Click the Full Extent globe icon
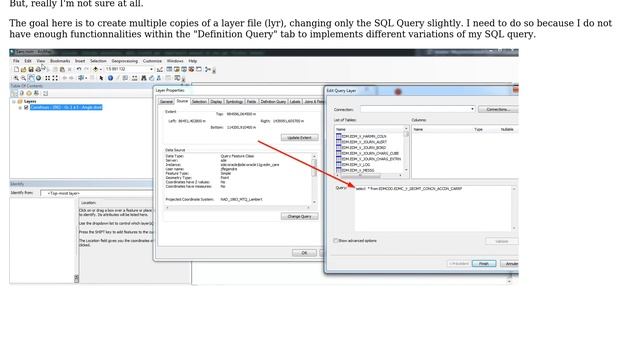The height and width of the screenshot is (360, 640). [38, 78]
